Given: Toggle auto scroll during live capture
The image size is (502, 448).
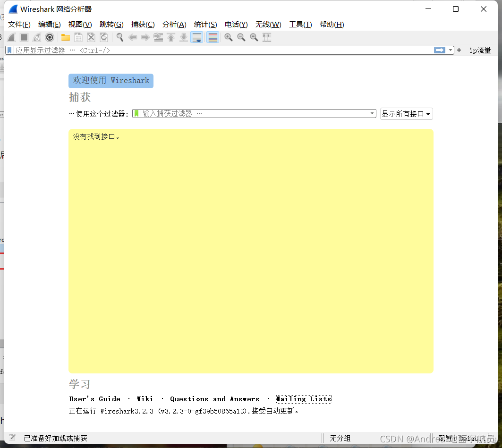Looking at the screenshot, I should 197,37.
